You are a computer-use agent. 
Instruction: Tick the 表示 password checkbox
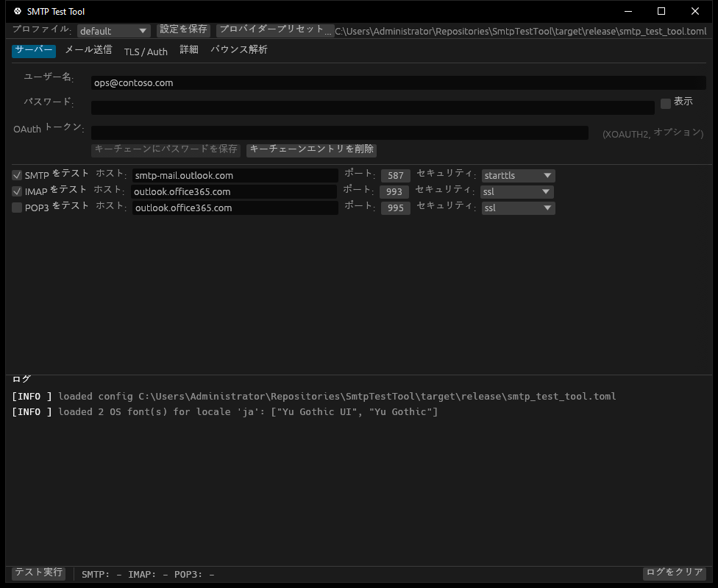tap(665, 104)
